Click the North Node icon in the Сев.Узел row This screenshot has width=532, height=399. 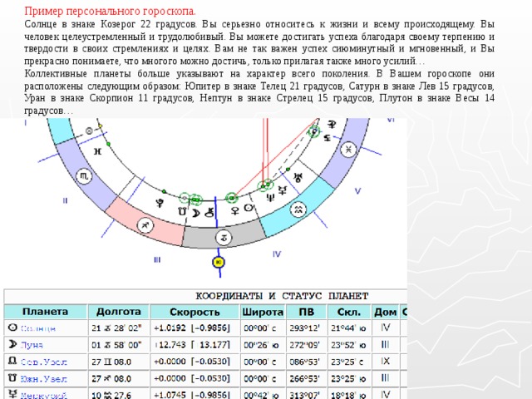coord(12,361)
